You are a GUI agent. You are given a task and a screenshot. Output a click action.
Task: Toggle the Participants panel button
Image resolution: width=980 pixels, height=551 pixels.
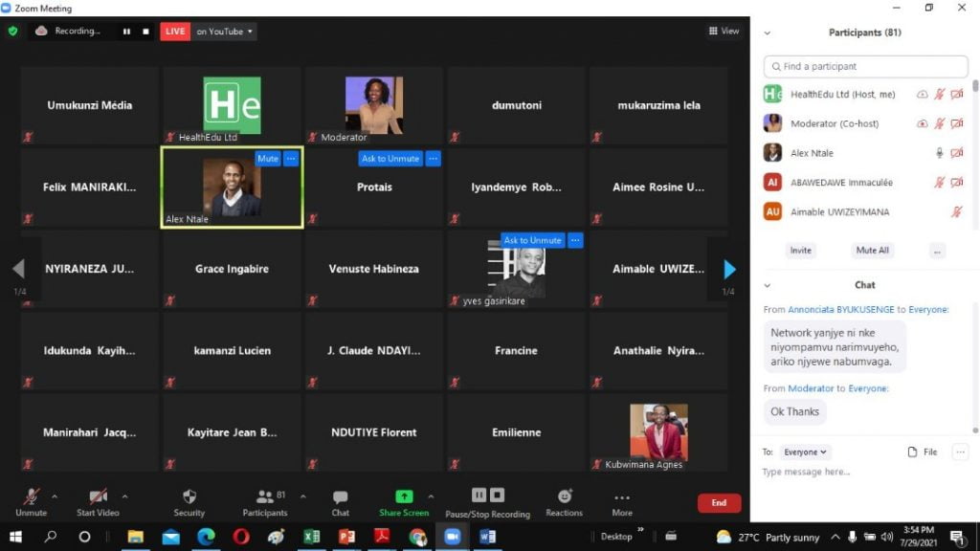(265, 502)
